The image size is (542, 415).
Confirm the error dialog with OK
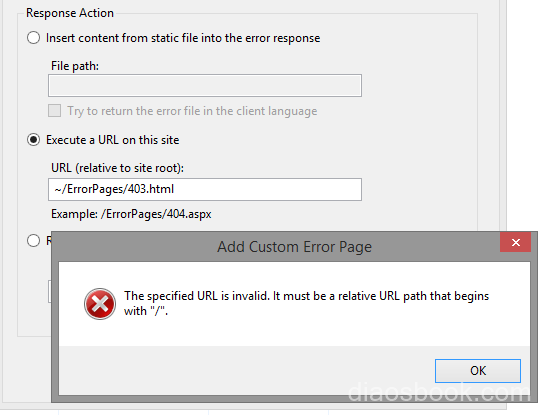click(478, 371)
